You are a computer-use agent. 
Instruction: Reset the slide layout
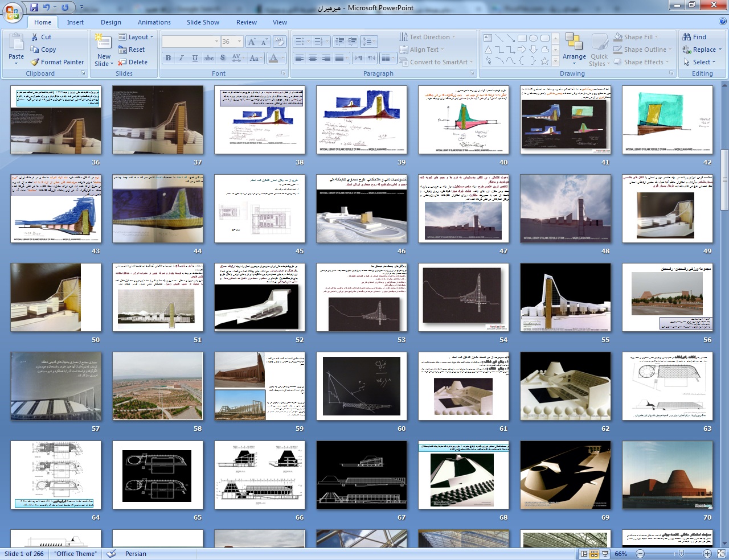[132, 50]
